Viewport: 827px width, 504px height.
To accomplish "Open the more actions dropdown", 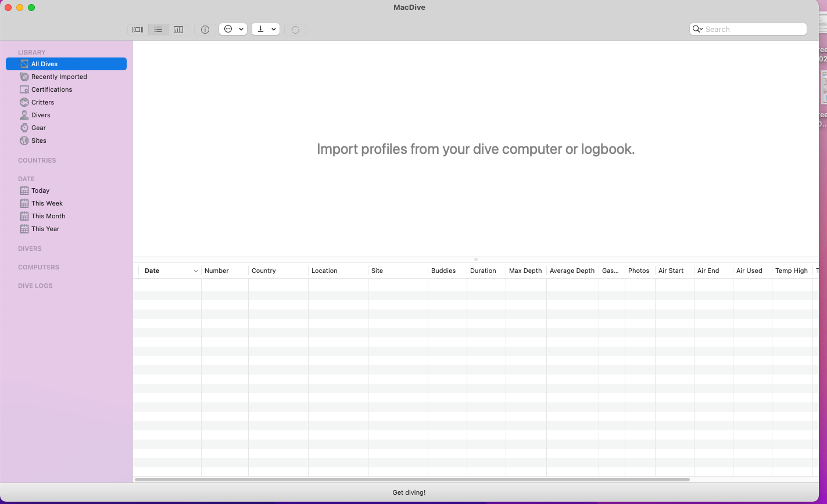I will tap(233, 30).
